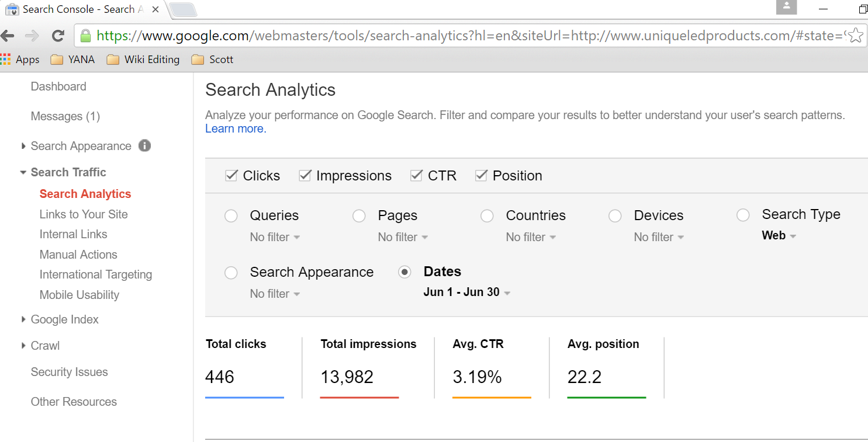Disable the CTR checkbox

pyautogui.click(x=416, y=175)
